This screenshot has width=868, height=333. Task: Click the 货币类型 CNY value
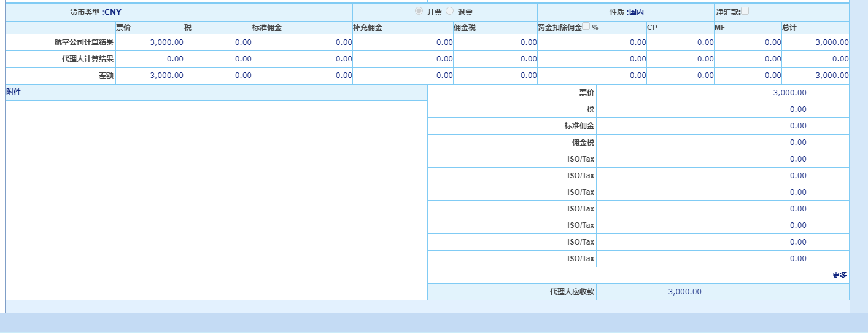pos(113,12)
